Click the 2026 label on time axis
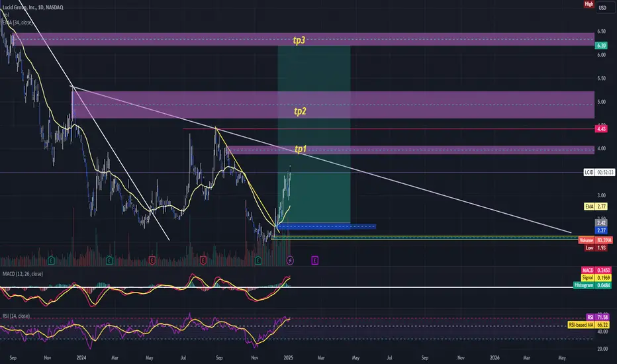This screenshot has width=617, height=364. 495,357
